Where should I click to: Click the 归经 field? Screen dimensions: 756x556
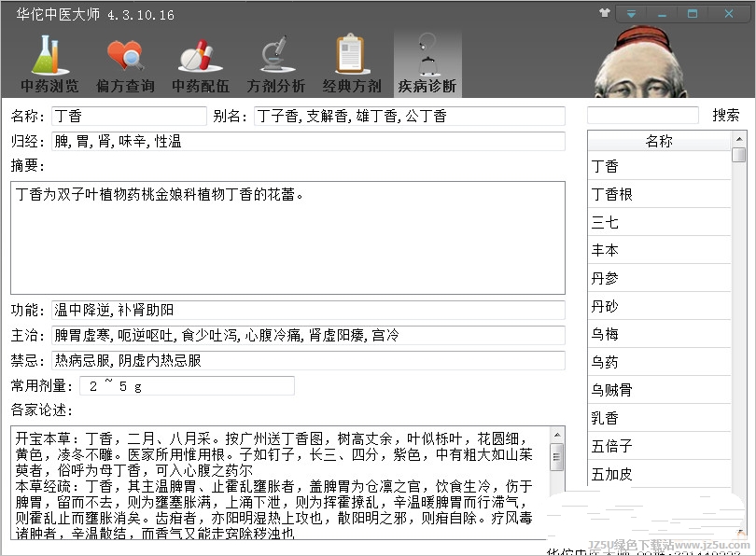(x=308, y=141)
